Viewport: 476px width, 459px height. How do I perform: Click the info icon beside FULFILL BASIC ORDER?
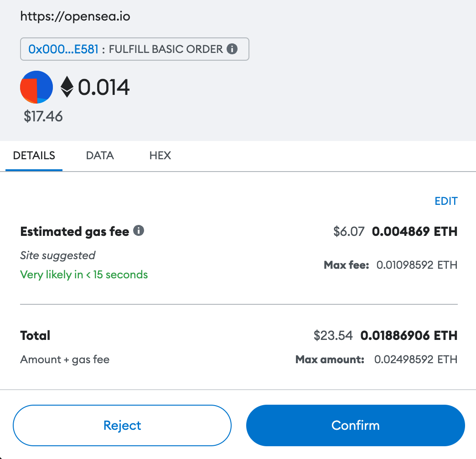pos(232,49)
